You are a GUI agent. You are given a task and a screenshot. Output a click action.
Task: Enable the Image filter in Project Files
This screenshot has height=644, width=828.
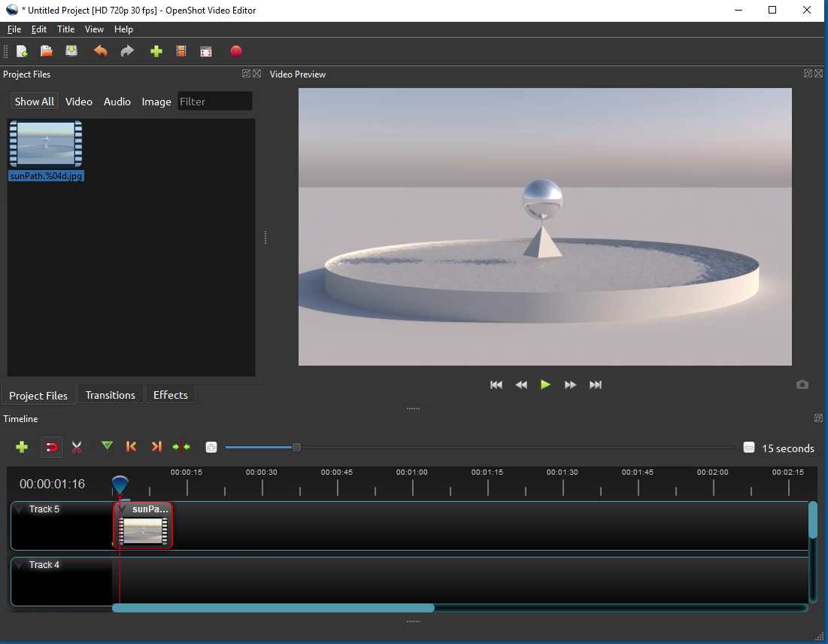[x=156, y=101]
